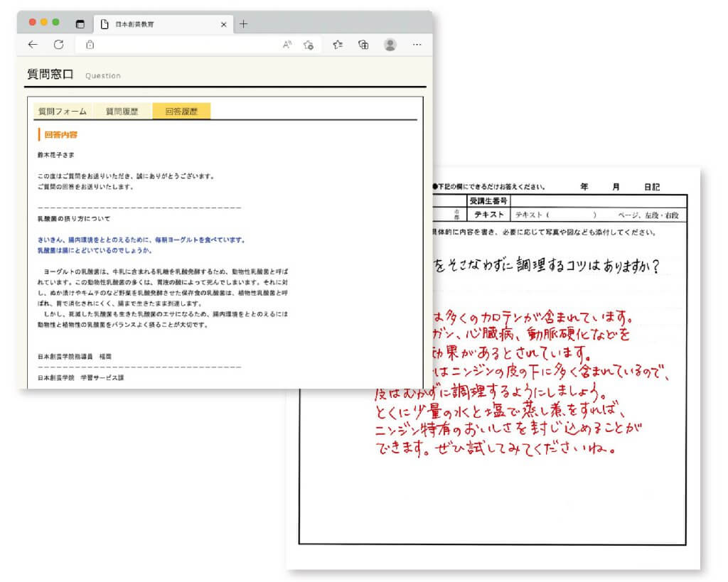728x582 pixels.
Task: Click the green maximize window button
Action: [x=56, y=22]
